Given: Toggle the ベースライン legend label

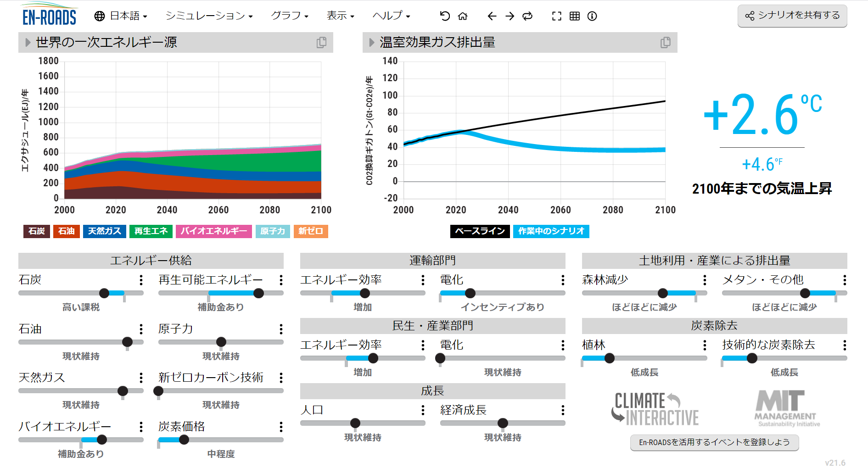Looking at the screenshot, I should coord(480,231).
